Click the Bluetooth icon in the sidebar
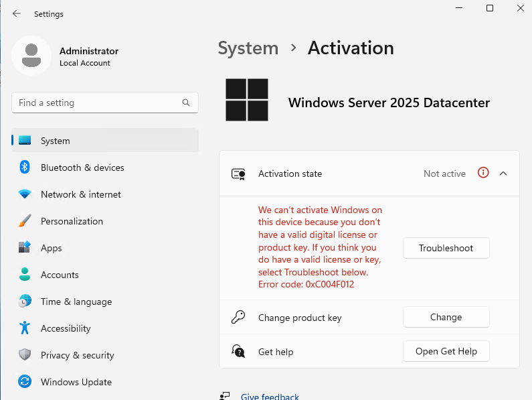Image resolution: width=532 pixels, height=400 pixels. [x=25, y=168]
